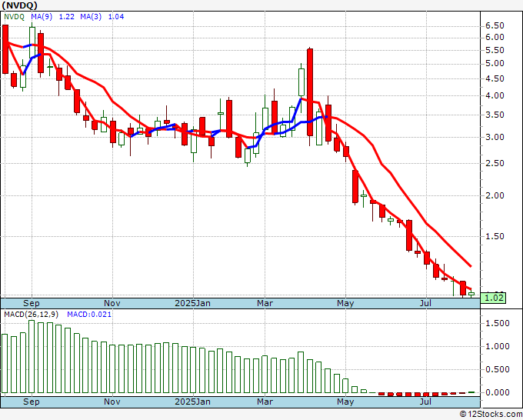Click Mar on the price chart date axis
This screenshot has height=420, width=523.
pos(265,303)
